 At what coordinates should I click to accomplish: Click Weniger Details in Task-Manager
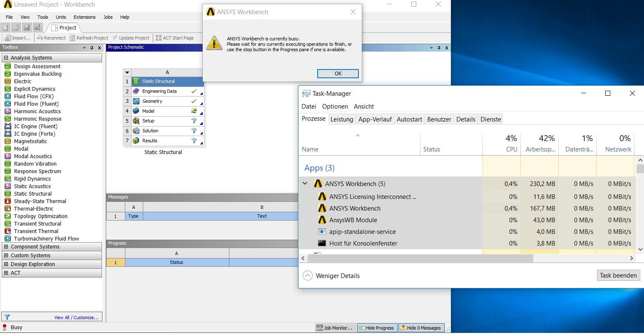point(331,275)
